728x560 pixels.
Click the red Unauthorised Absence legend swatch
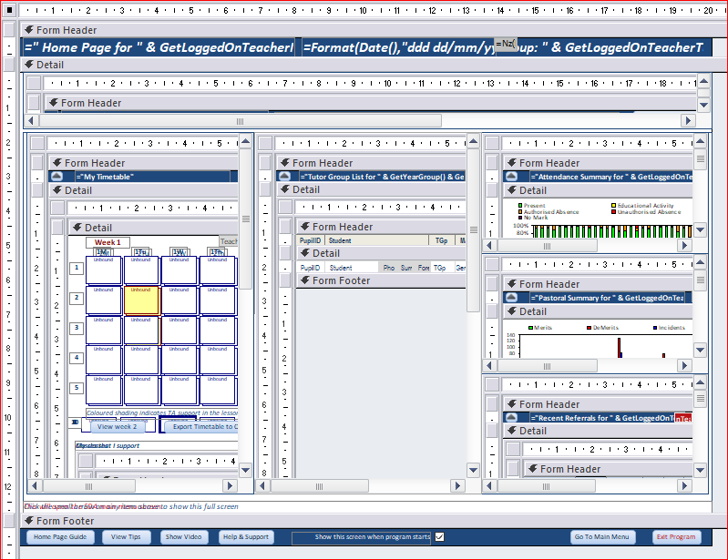[x=614, y=211]
